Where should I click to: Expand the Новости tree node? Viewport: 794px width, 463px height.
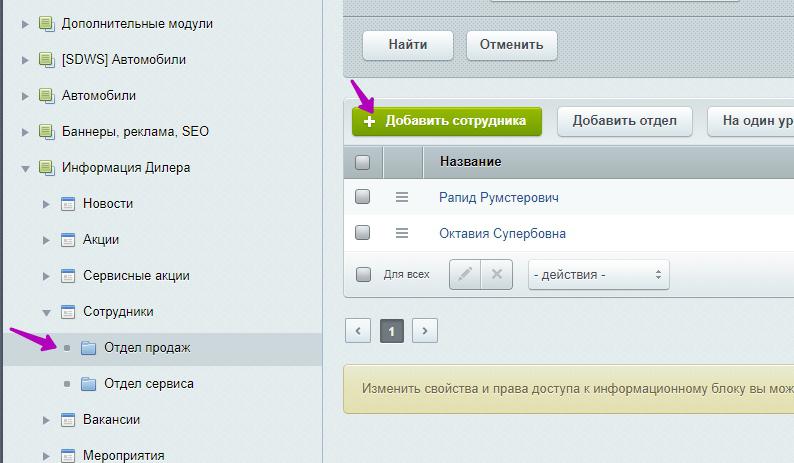tap(46, 204)
